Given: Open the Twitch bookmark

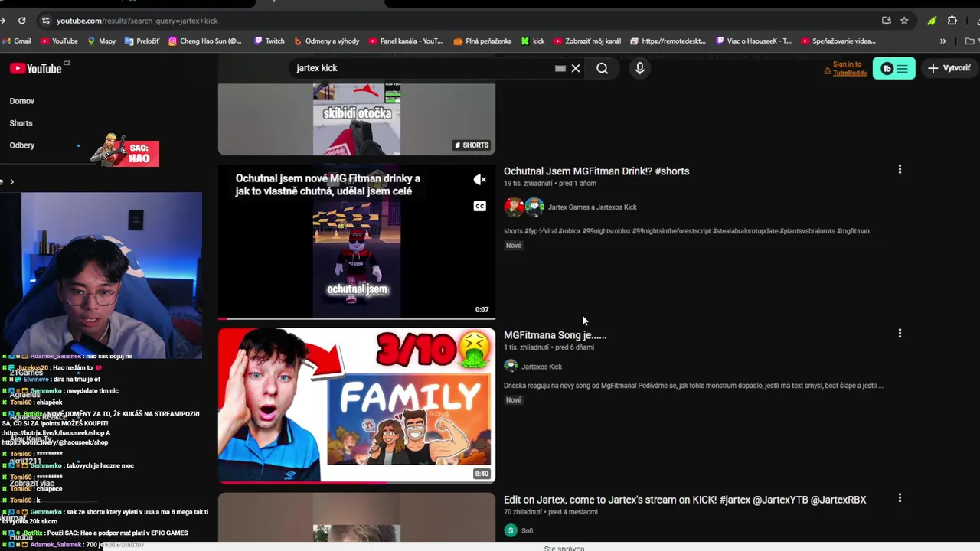Looking at the screenshot, I should [269, 41].
